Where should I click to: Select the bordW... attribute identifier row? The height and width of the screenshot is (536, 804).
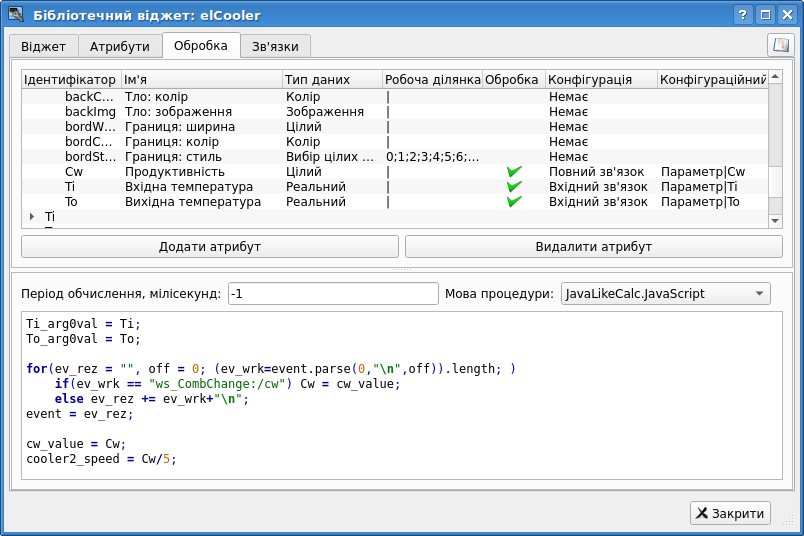(x=90, y=127)
